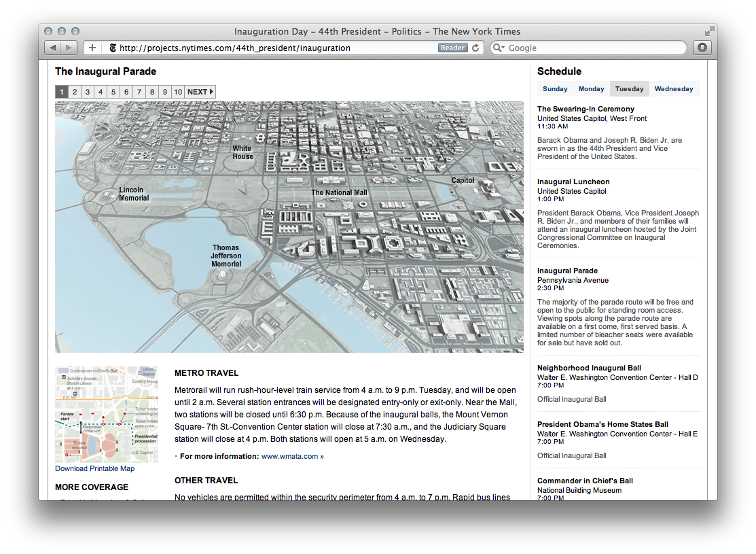
Task: Show the Wednesday schedule tab
Action: click(674, 89)
